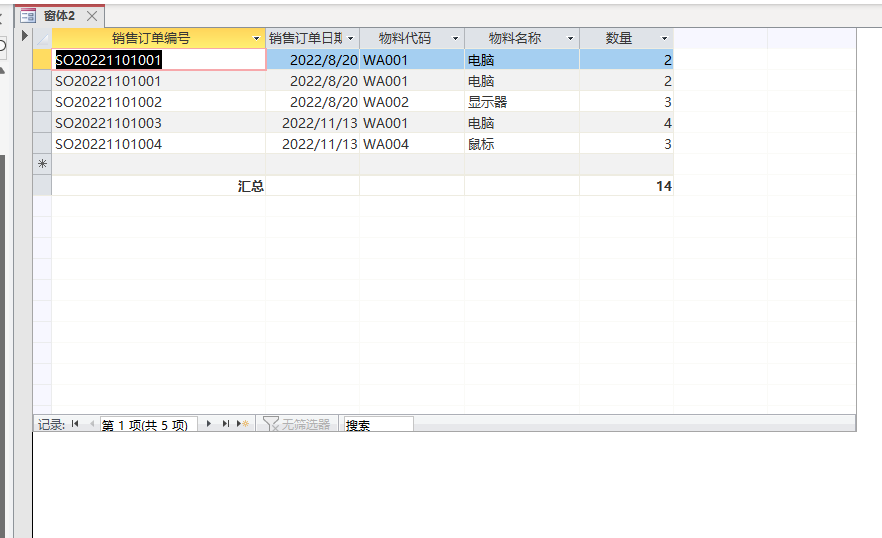Open 数量 column filter dropdown
This screenshot has width=882, height=538.
tap(664, 38)
